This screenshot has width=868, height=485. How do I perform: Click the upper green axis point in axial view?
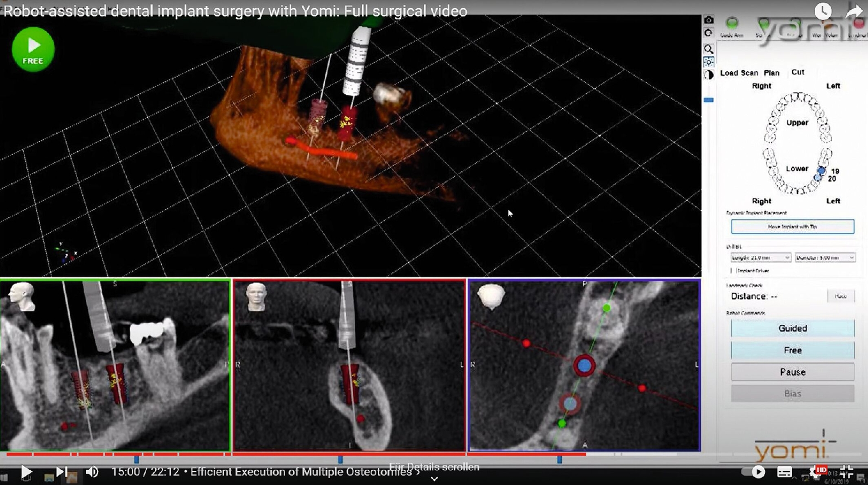(x=606, y=308)
